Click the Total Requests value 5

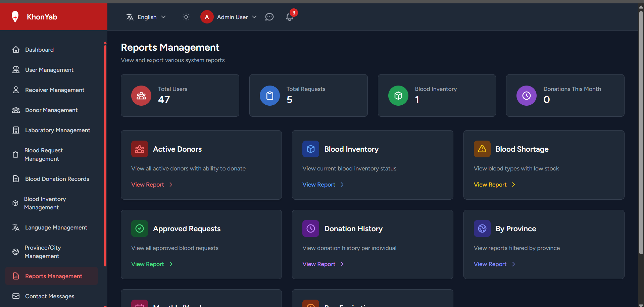[x=289, y=100]
